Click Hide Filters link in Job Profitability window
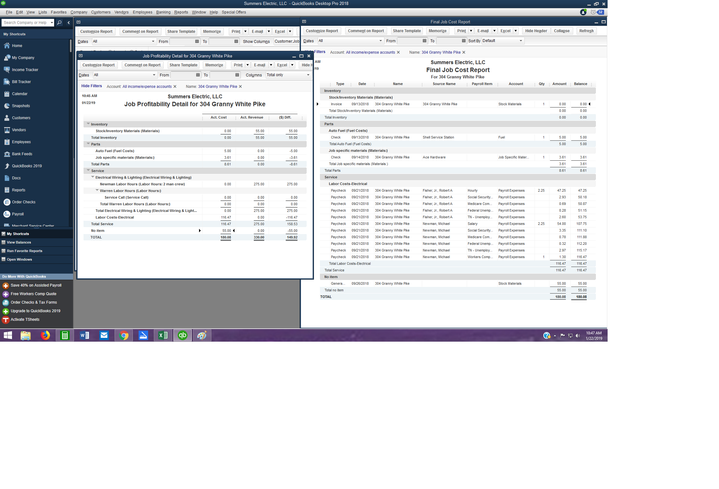This screenshot has height=489, width=719. (x=91, y=86)
